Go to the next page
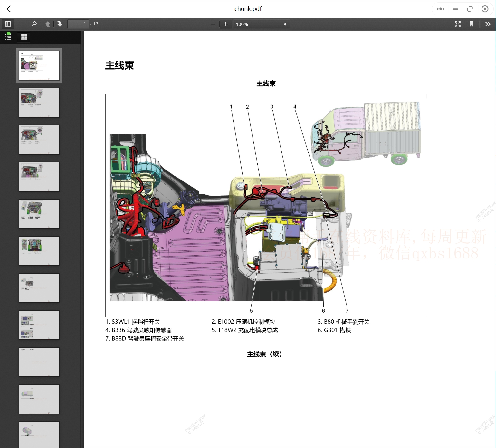This screenshot has height=448, width=496. click(x=60, y=24)
